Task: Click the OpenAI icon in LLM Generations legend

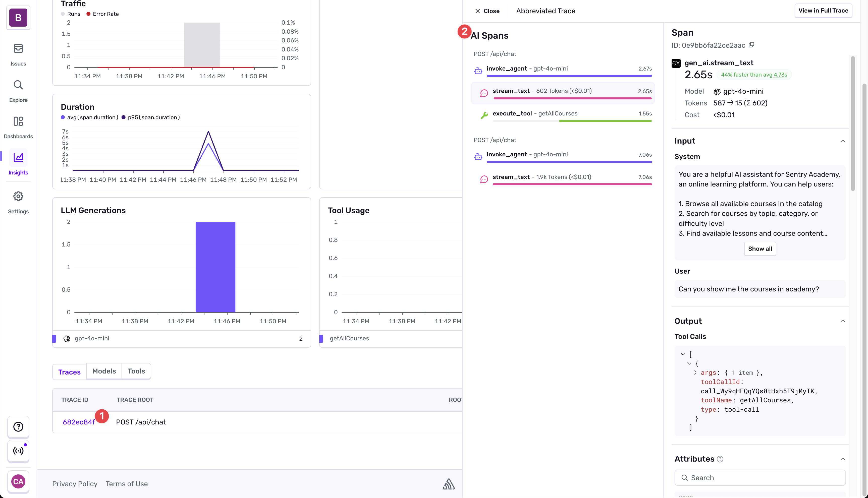Action: (67, 339)
